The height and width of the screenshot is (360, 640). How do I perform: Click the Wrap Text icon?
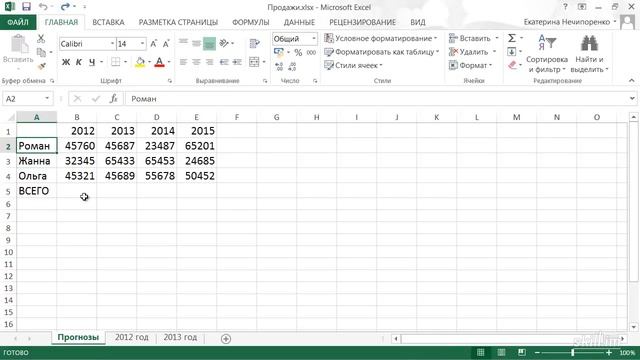(255, 43)
